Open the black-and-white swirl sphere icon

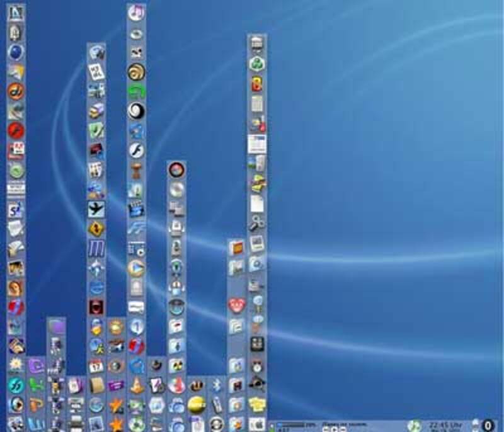(x=136, y=111)
